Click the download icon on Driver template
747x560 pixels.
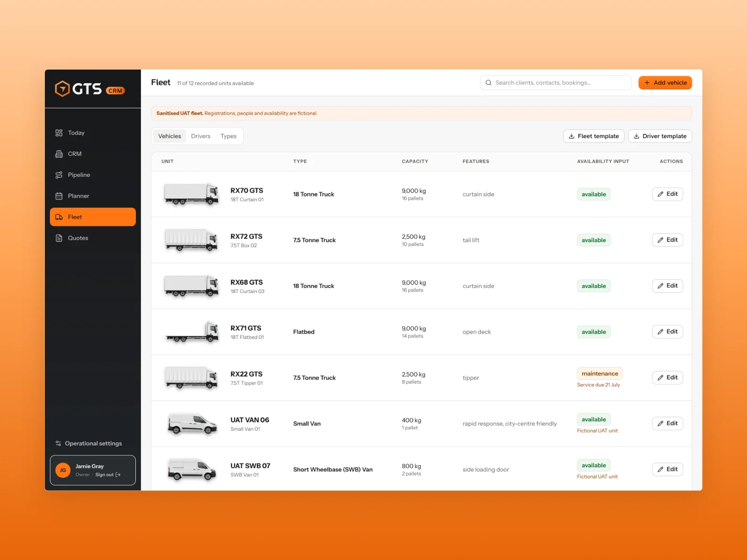tap(636, 136)
